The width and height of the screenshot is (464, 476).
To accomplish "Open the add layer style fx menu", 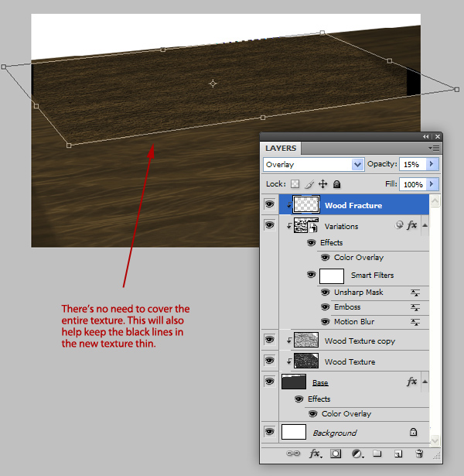I will 316,454.
